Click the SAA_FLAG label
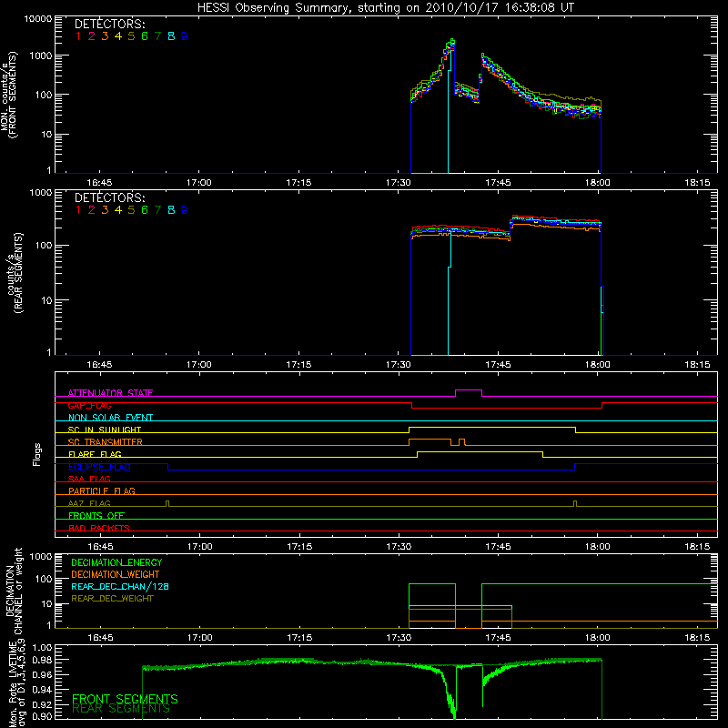This screenshot has width=728, height=728. (89, 479)
